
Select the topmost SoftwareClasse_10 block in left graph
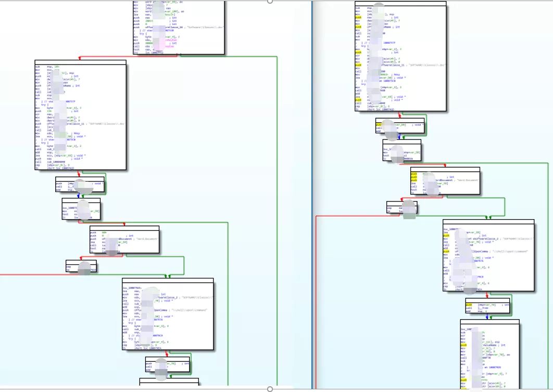click(x=179, y=27)
